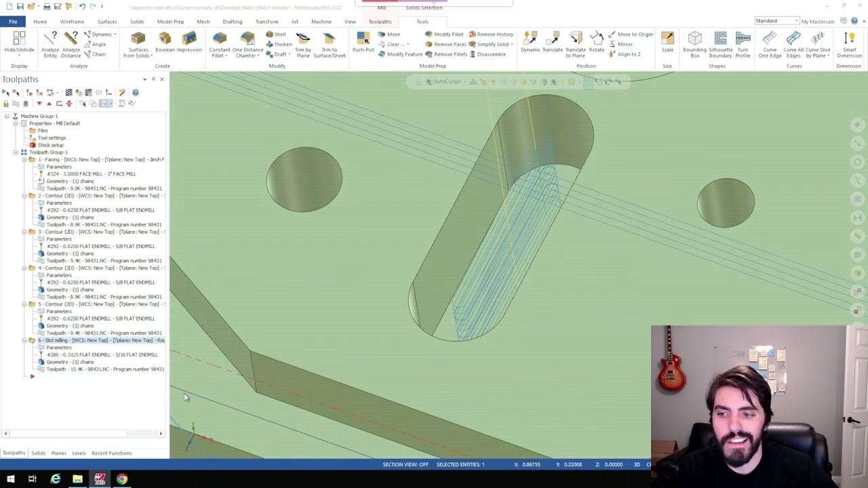This screenshot has height=488, width=868.
Task: Click Dynamic position tool
Action: (530, 42)
